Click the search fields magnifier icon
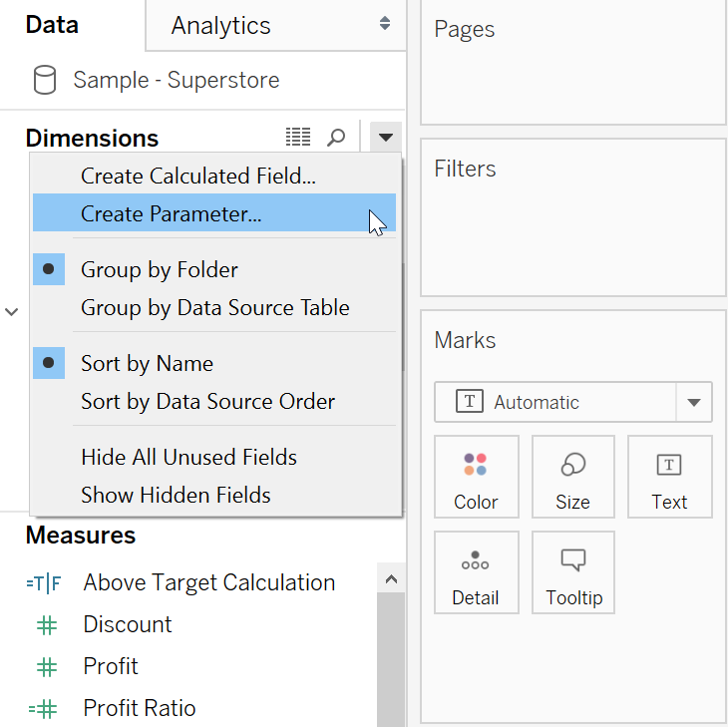The image size is (728, 727). click(336, 138)
